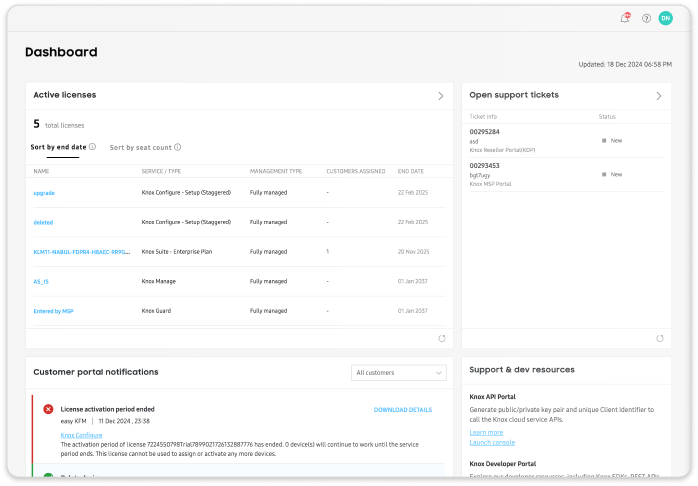Open support ticket 00295284
The image size is (698, 486).
pyautogui.click(x=484, y=132)
